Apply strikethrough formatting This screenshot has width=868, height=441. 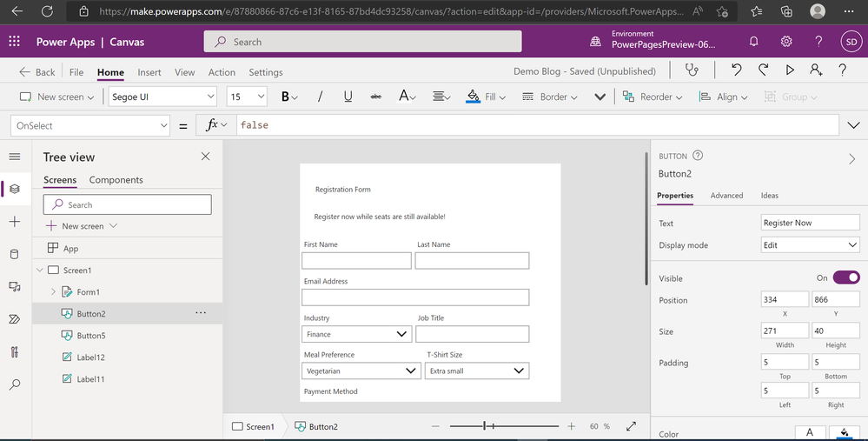376,97
